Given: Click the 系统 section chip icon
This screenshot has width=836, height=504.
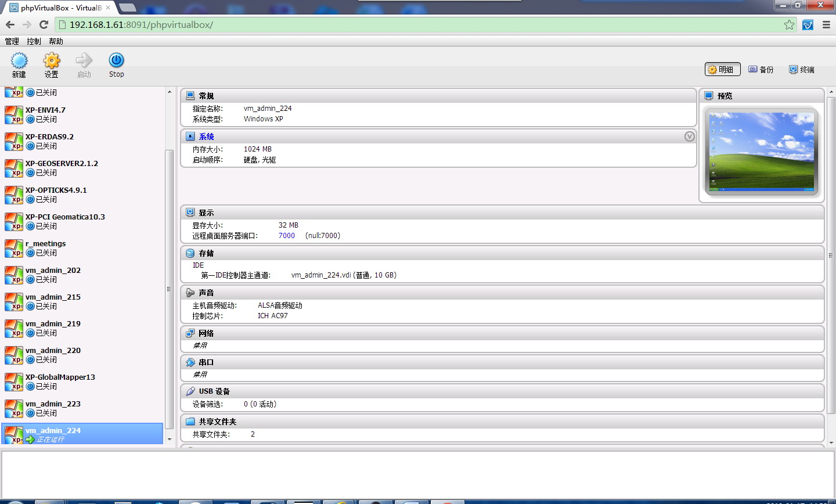Looking at the screenshot, I should (190, 137).
